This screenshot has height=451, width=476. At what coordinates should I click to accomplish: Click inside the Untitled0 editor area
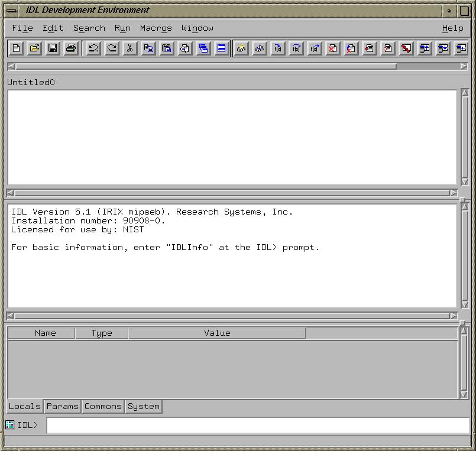[x=232, y=137]
